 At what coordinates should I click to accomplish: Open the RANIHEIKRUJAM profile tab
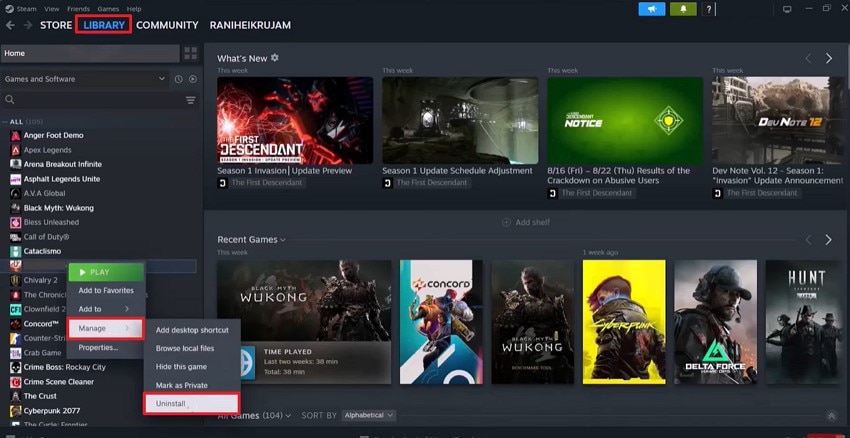click(x=250, y=25)
